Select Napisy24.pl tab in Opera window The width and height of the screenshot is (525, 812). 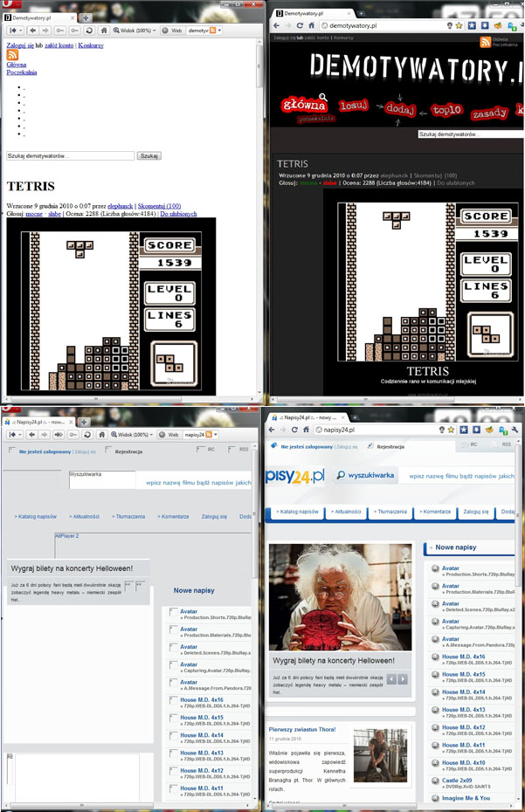point(39,422)
